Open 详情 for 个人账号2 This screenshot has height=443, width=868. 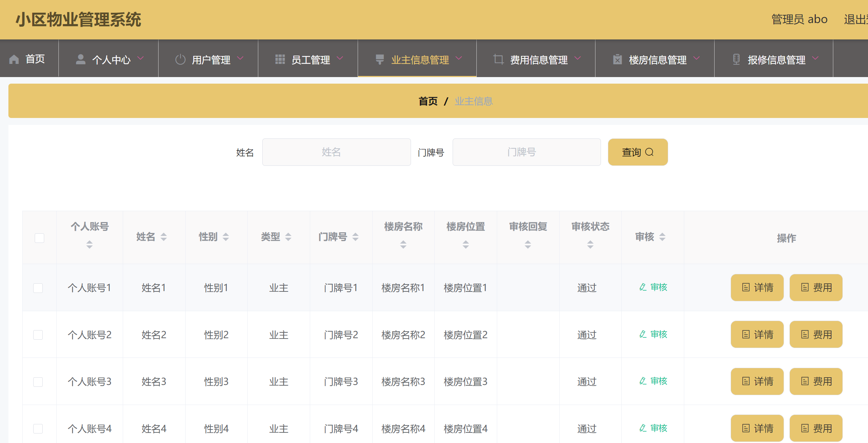pyautogui.click(x=757, y=334)
